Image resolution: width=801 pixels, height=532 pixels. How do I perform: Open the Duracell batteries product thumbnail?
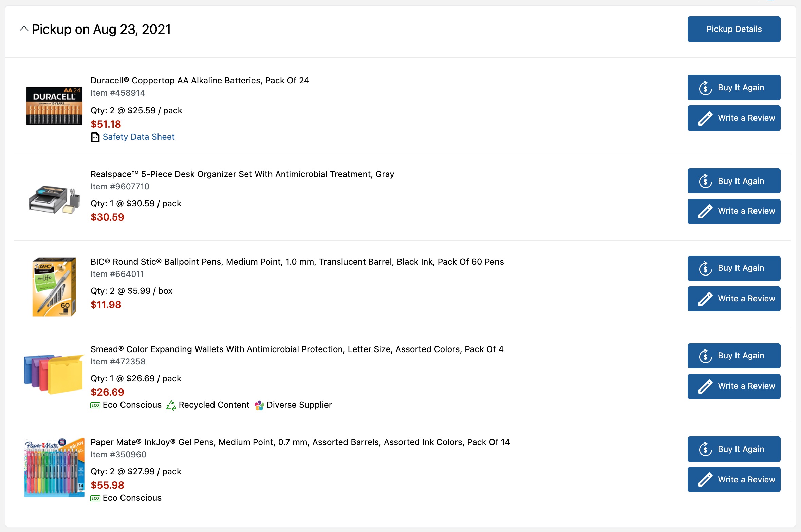[x=54, y=106]
